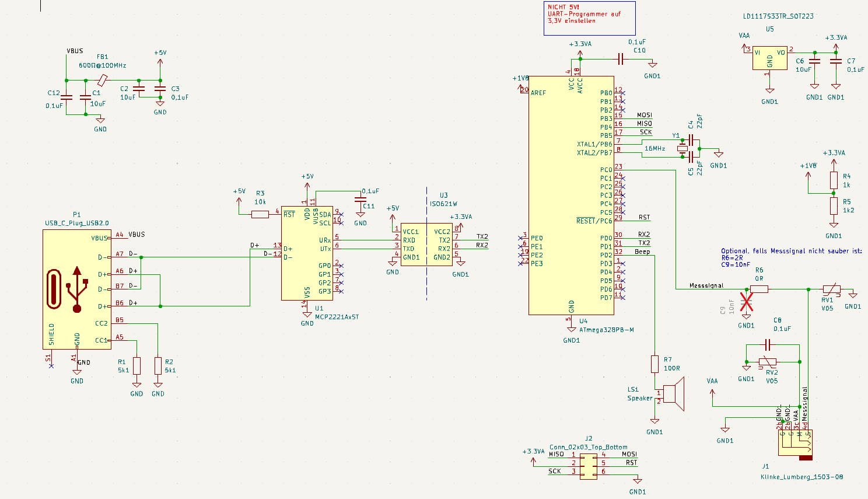Click the capacitor C10 near AVCC
Image resolution: width=868 pixels, height=499 pixels.
[621, 58]
